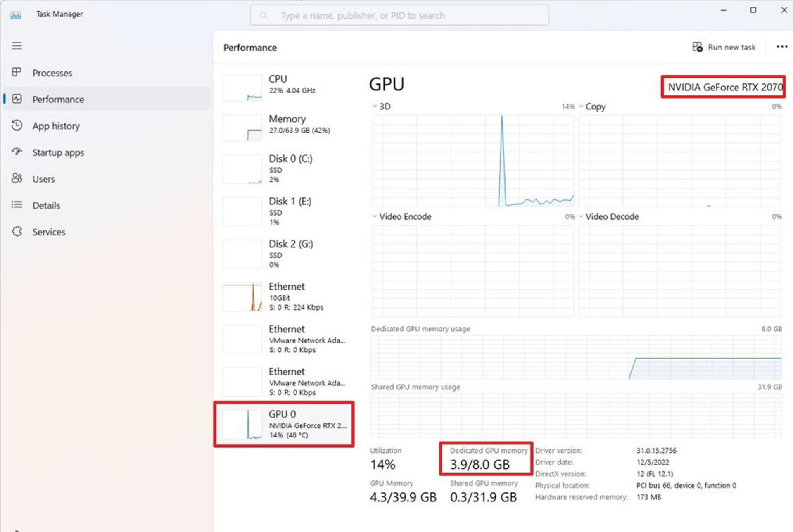Image resolution: width=793 pixels, height=532 pixels.
Task: Click the Memory mini graph thumbnail
Action: (x=242, y=128)
